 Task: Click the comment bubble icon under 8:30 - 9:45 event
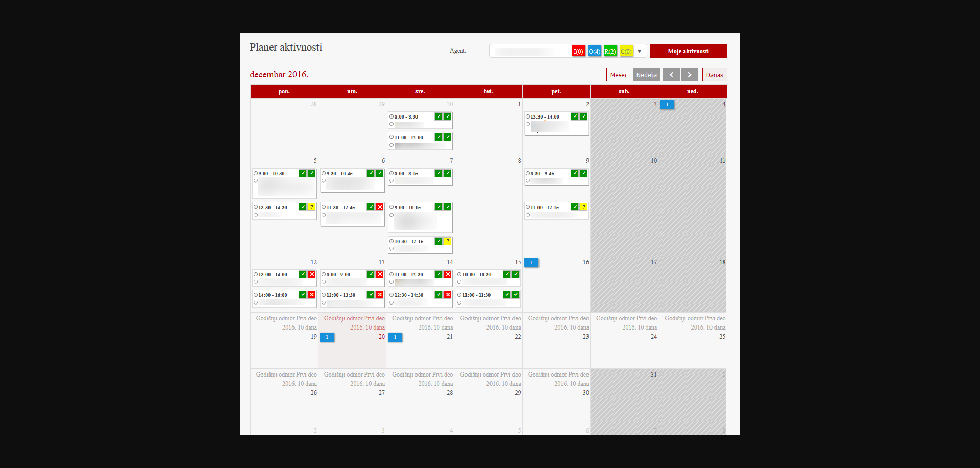(528, 181)
